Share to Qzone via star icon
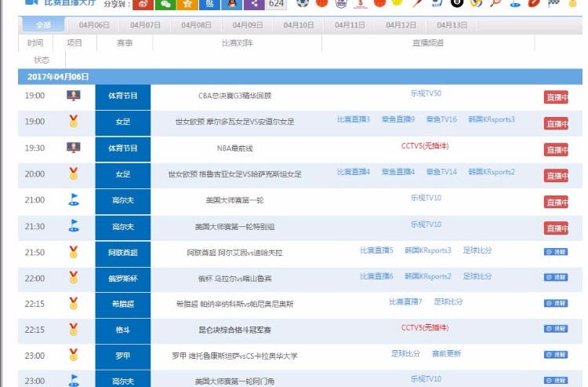The height and width of the screenshot is (387, 588). click(187, 4)
